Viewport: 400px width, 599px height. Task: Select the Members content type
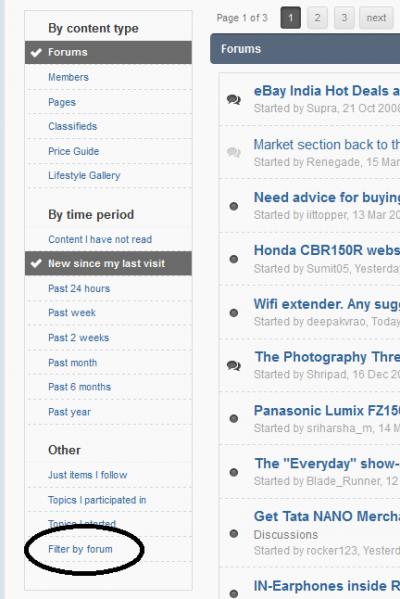coord(68,77)
